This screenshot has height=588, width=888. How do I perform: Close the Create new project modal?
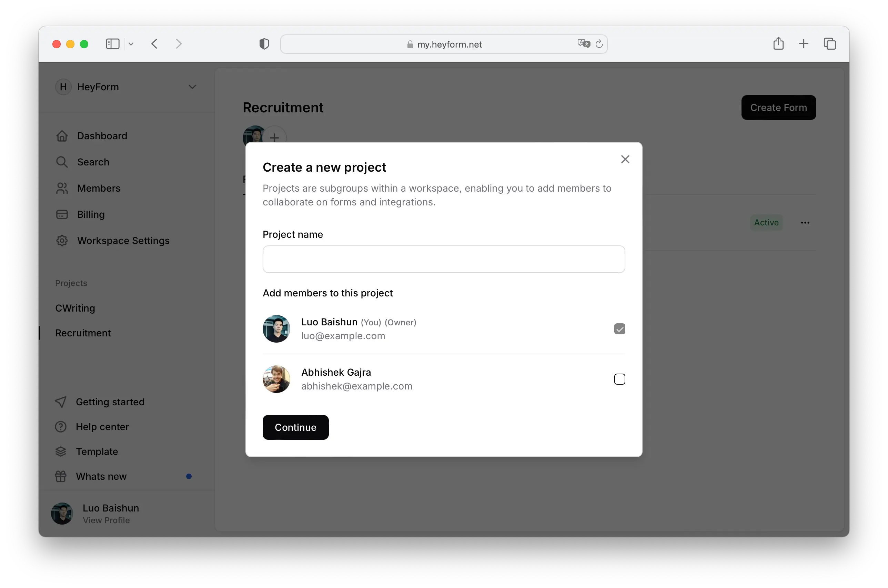coord(625,159)
